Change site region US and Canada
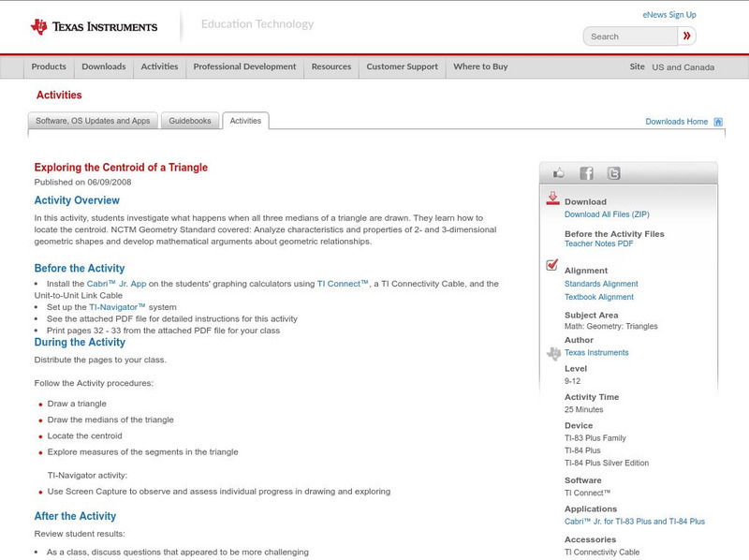The height and width of the screenshot is (560, 749). click(683, 67)
